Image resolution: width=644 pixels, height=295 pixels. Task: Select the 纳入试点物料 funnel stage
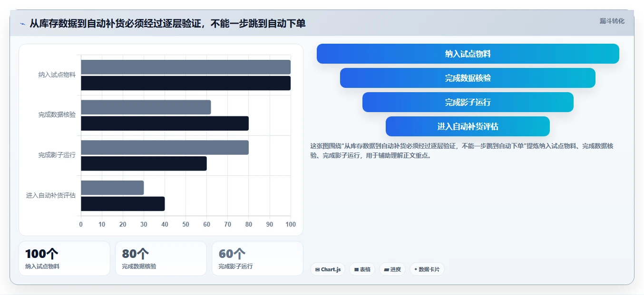coord(468,54)
